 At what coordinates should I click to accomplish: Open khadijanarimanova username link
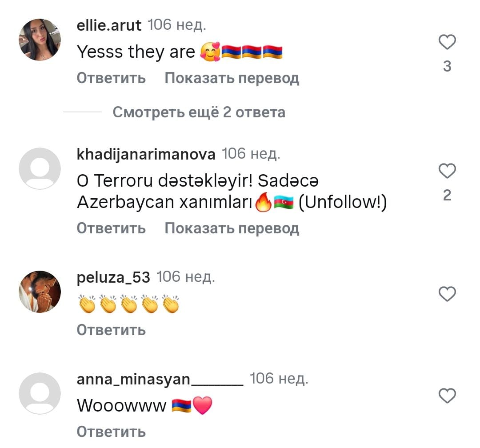146,154
